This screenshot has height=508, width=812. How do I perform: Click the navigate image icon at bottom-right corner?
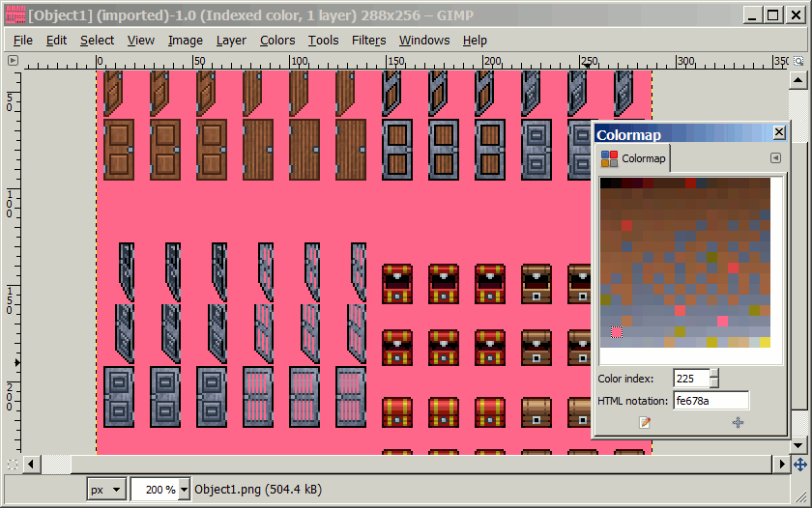pos(799,465)
